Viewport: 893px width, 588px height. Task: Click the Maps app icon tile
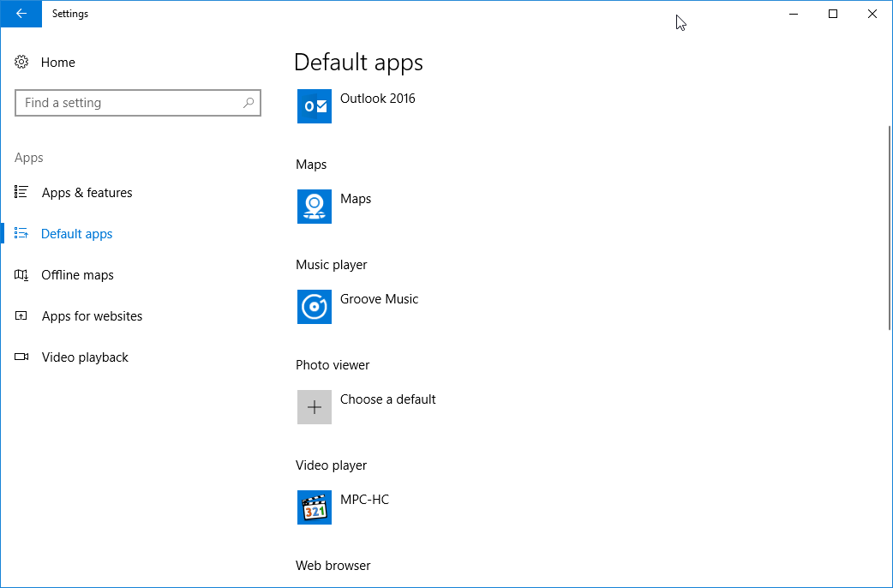pyautogui.click(x=314, y=207)
